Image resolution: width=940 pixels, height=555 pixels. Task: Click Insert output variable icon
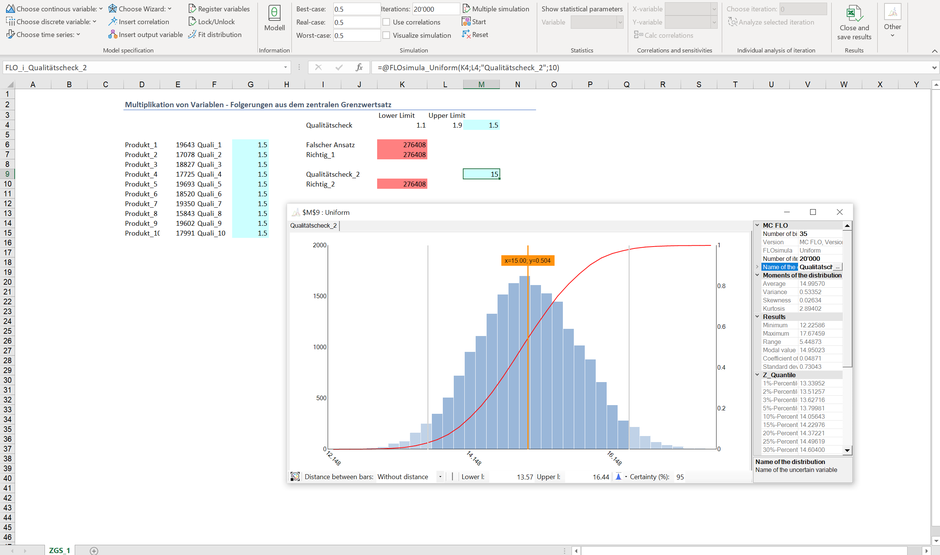pos(113,35)
